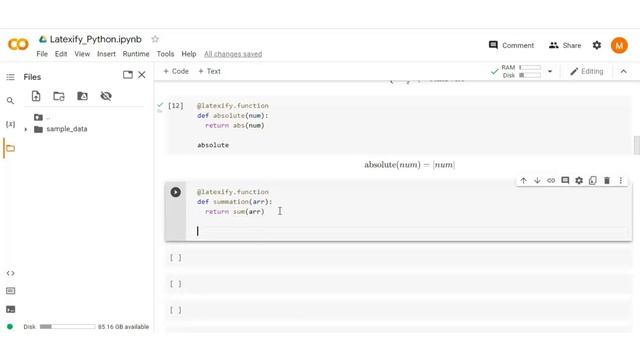The width and height of the screenshot is (640, 360).
Task: Open the Help menu
Action: coord(189,54)
